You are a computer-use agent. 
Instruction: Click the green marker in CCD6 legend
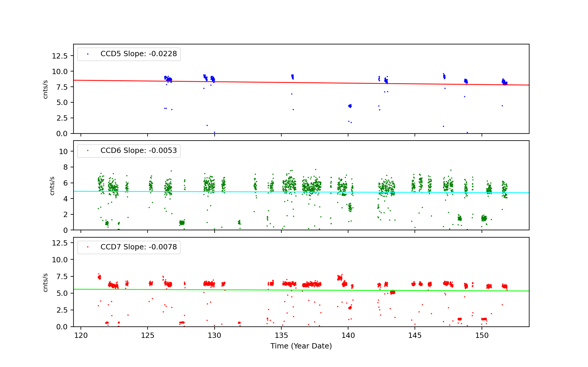[88, 151]
